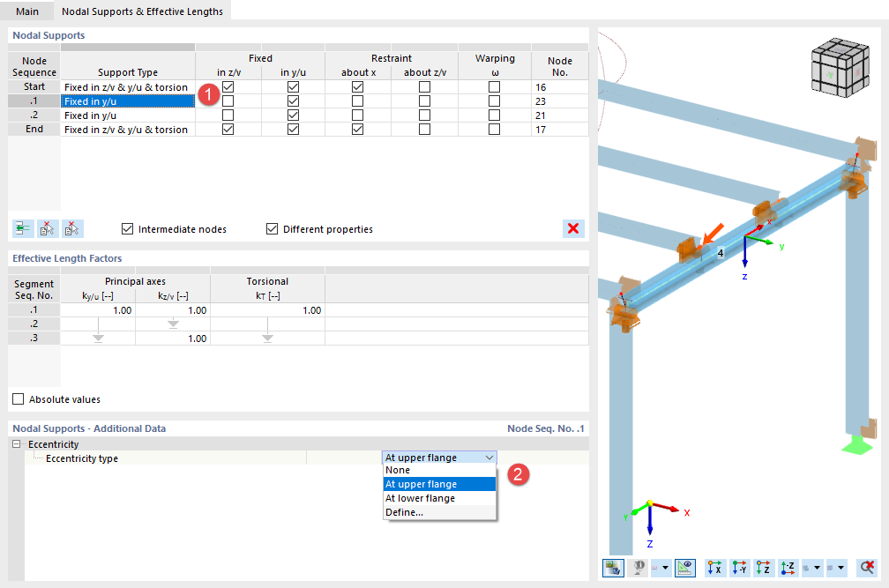Click kz/v value for segment .1
Image resolution: width=889 pixels, height=588 pixels.
click(x=172, y=310)
